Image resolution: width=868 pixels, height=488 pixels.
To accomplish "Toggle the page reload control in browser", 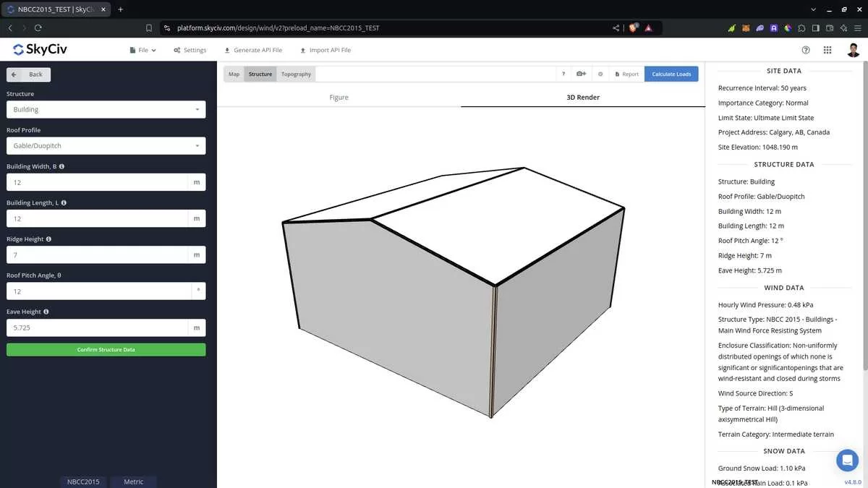I will point(38,27).
